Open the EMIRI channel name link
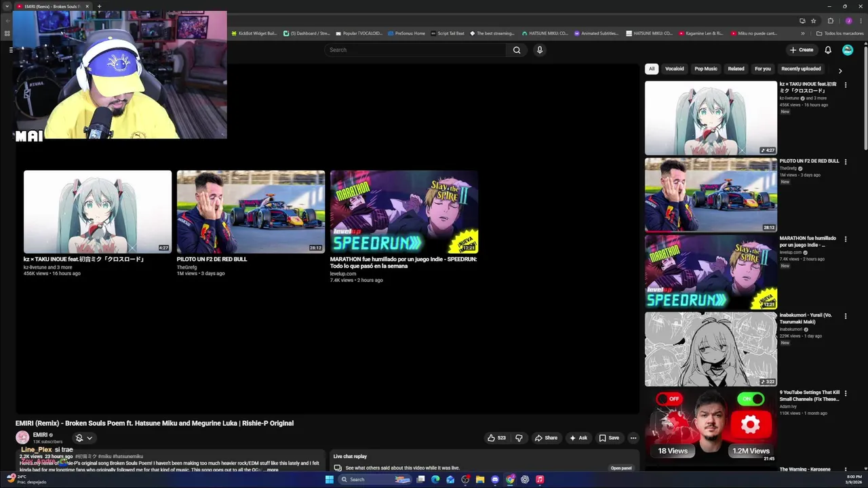 click(x=41, y=435)
